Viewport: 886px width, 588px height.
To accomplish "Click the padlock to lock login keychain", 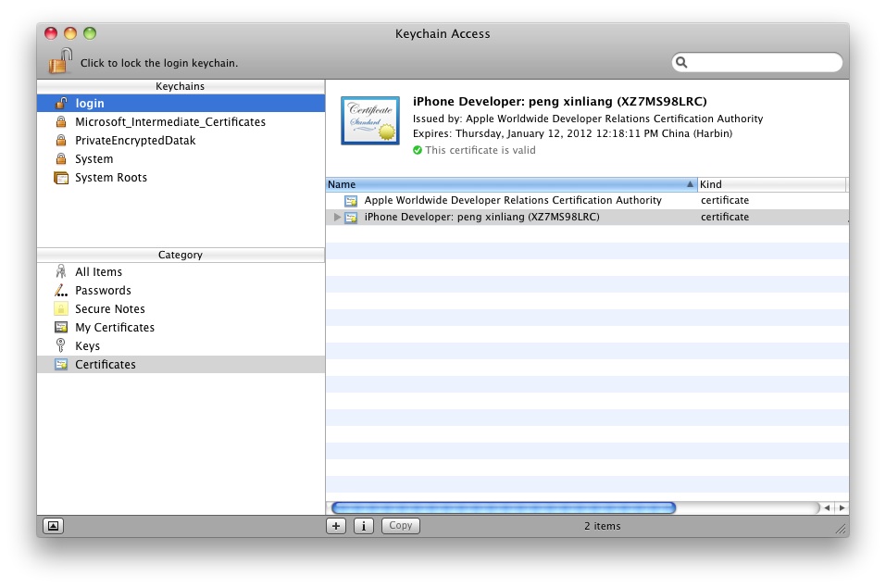I will tap(60, 61).
